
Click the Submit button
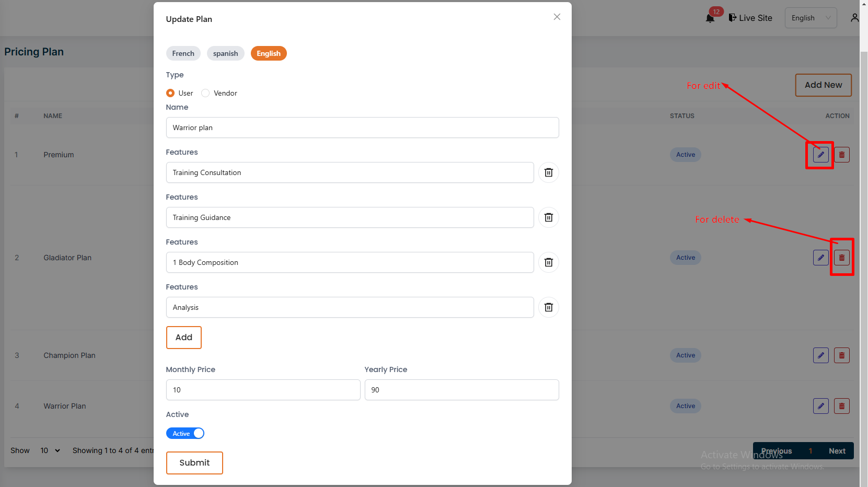pyautogui.click(x=194, y=462)
